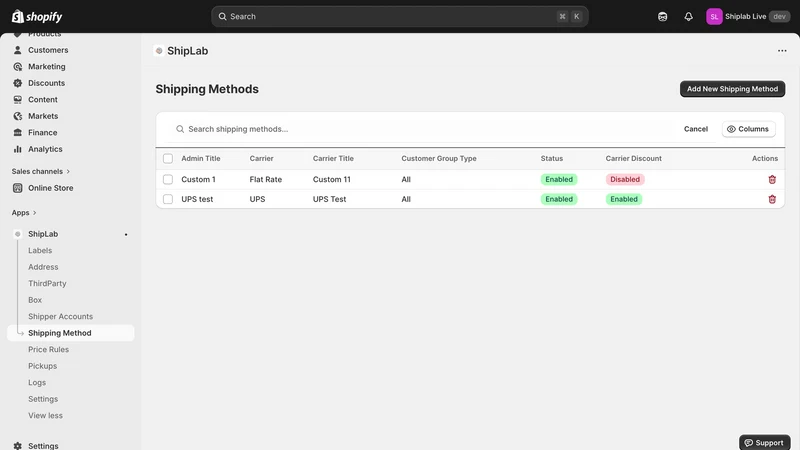Screen dimensions: 800x450
Task: Click Enabled status badge in Custom 1 row
Action: [559, 179]
